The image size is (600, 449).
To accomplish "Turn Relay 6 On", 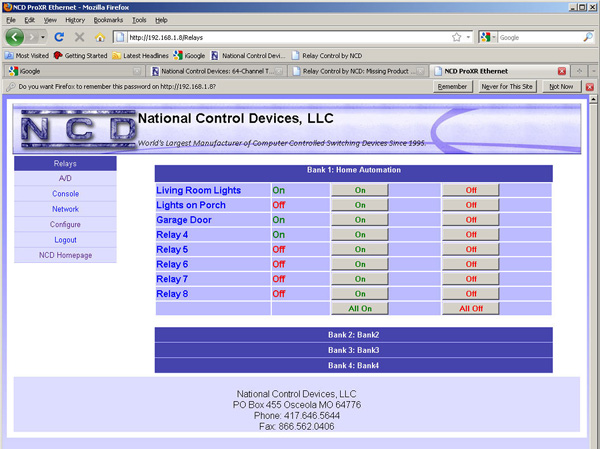I will [x=360, y=264].
